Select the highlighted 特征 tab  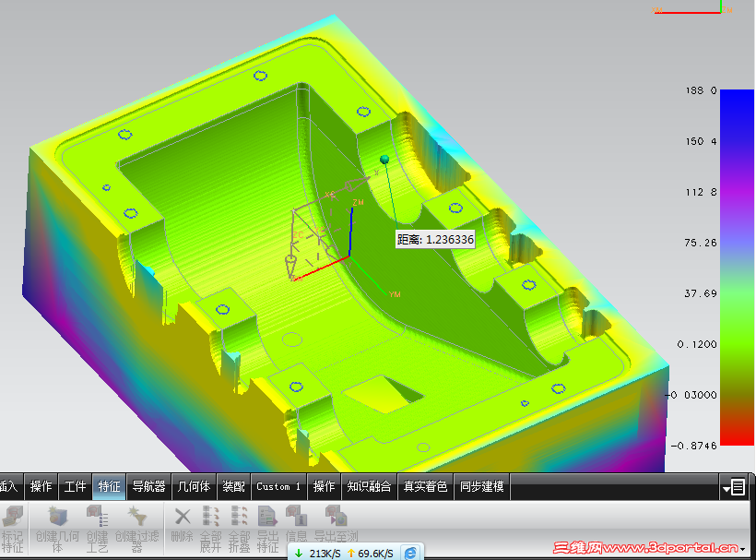pos(109,486)
